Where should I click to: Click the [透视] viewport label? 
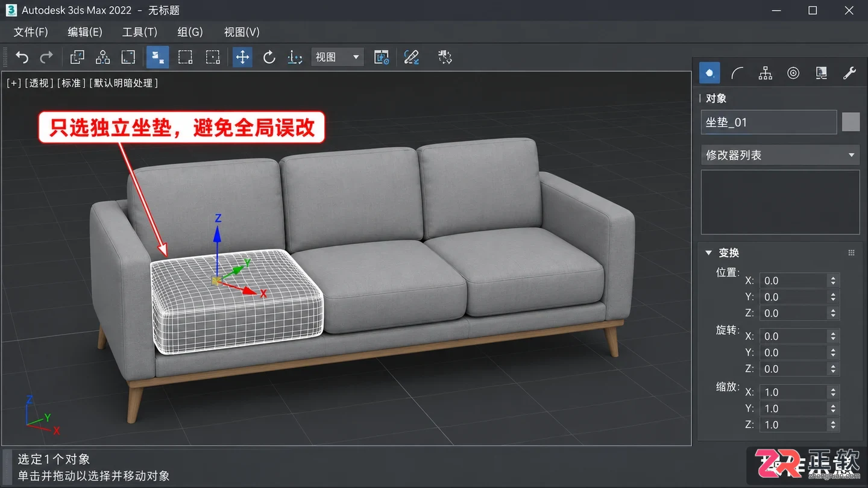click(x=39, y=83)
